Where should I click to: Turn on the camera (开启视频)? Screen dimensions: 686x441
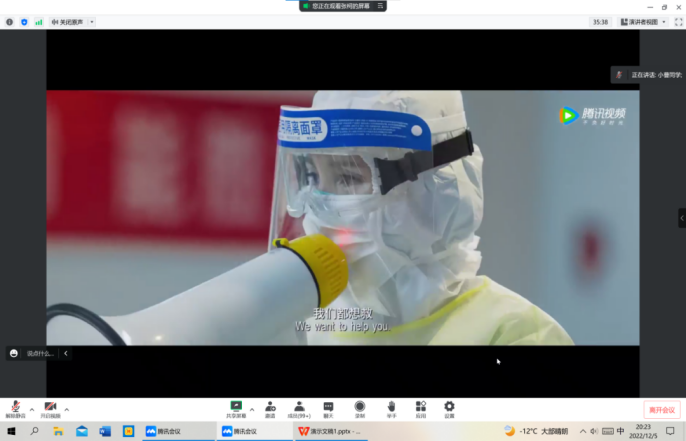point(50,410)
